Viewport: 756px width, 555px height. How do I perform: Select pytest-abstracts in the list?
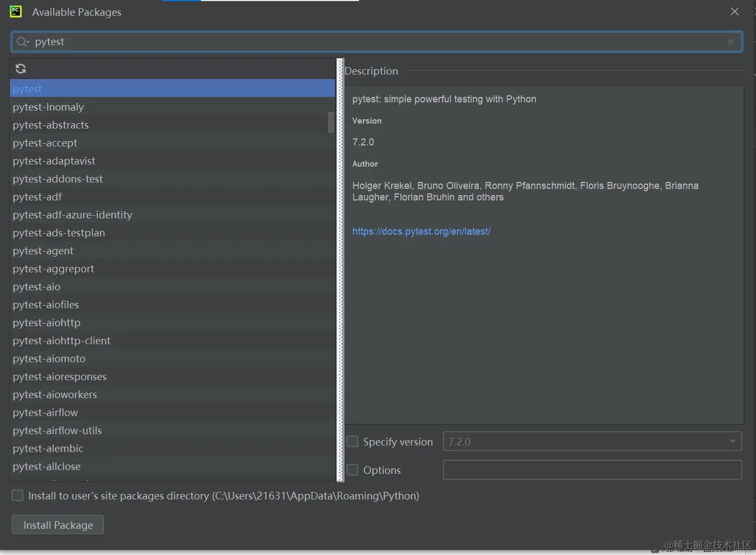coord(172,125)
